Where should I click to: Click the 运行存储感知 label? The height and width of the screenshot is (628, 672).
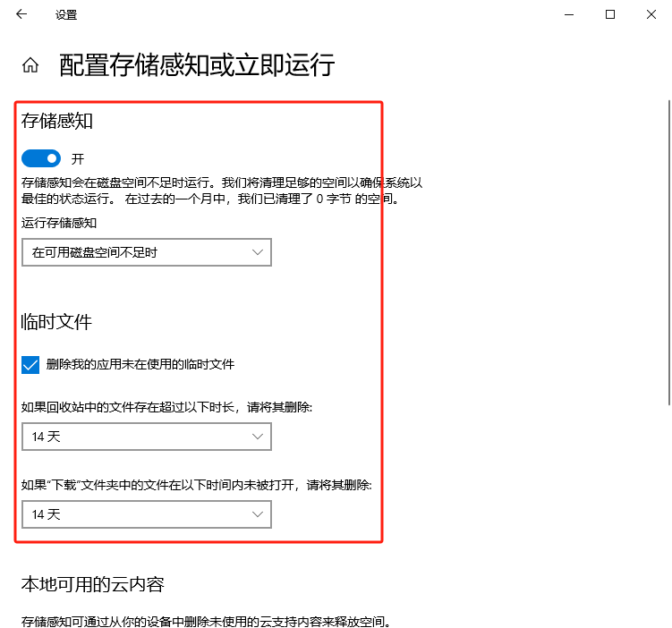59,223
